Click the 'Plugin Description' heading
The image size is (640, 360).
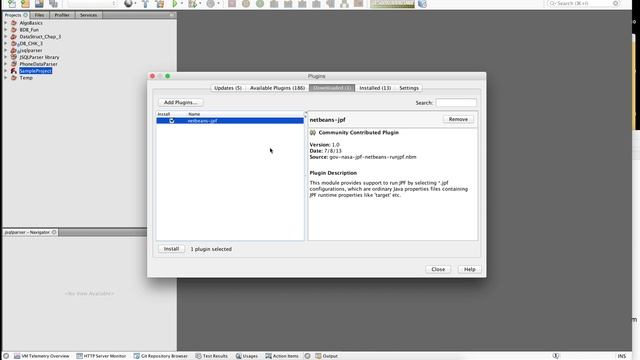pyautogui.click(x=333, y=173)
